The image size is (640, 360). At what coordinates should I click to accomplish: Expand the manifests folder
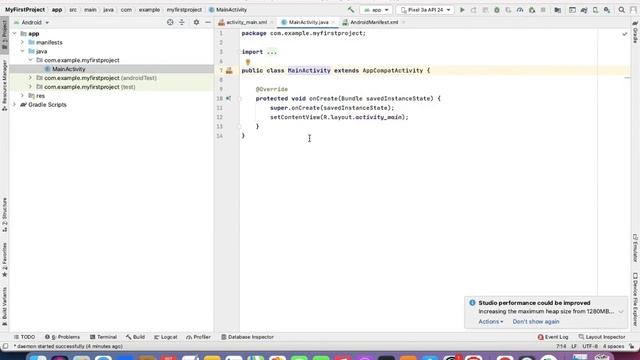(22, 42)
